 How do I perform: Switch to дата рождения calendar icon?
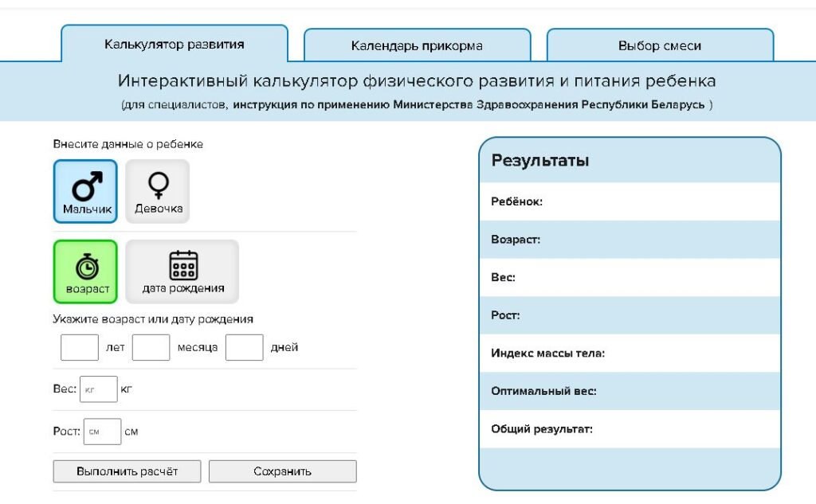pos(182,265)
